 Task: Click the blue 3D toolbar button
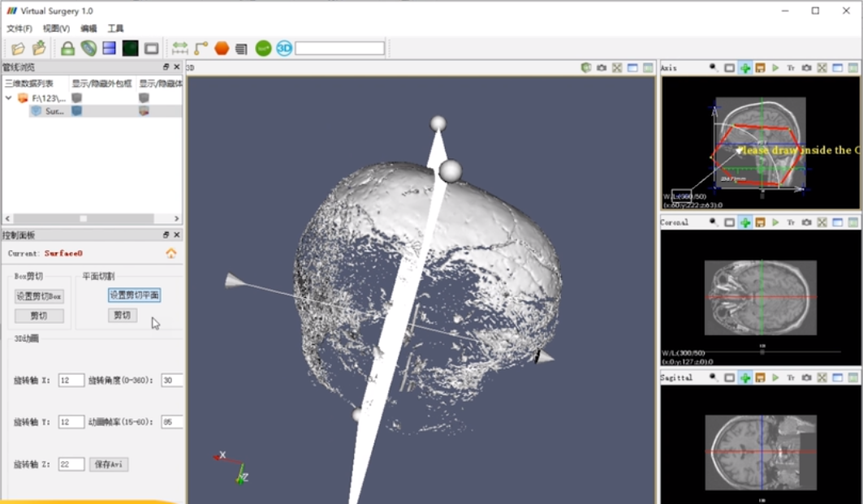pos(283,49)
